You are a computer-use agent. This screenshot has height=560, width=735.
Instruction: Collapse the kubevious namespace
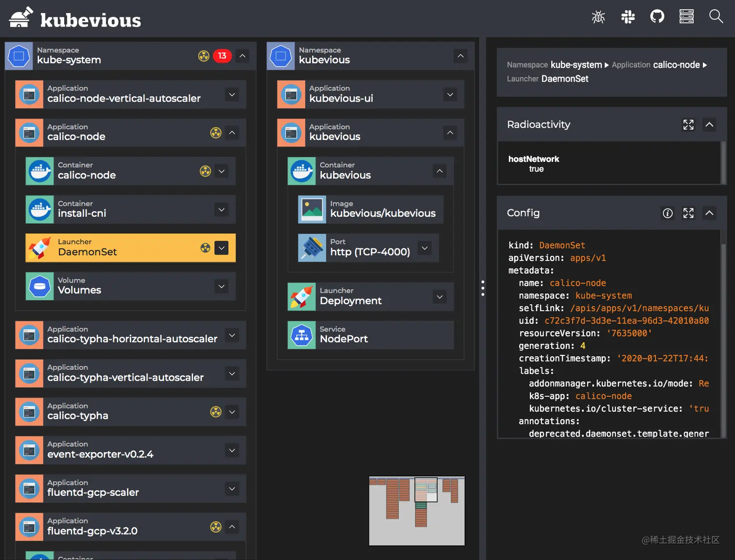point(460,56)
